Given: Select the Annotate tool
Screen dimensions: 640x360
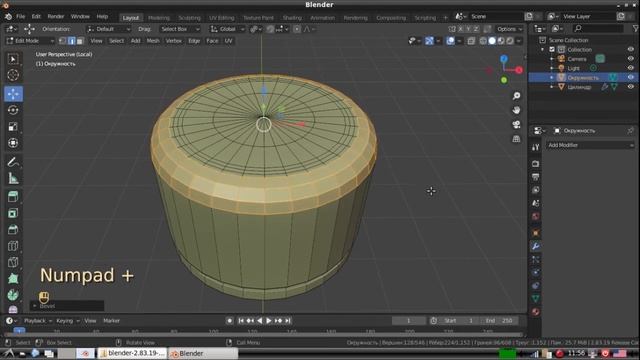Looking at the screenshot, I should point(13,162).
